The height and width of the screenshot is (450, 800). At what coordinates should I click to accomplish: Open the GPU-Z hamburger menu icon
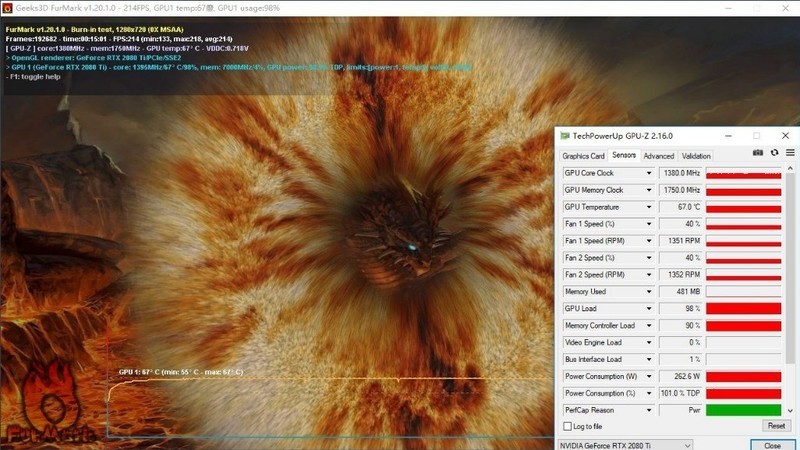click(x=790, y=153)
